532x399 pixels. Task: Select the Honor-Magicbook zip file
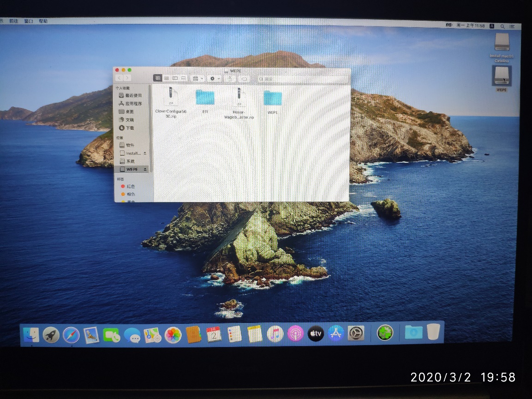(x=239, y=103)
